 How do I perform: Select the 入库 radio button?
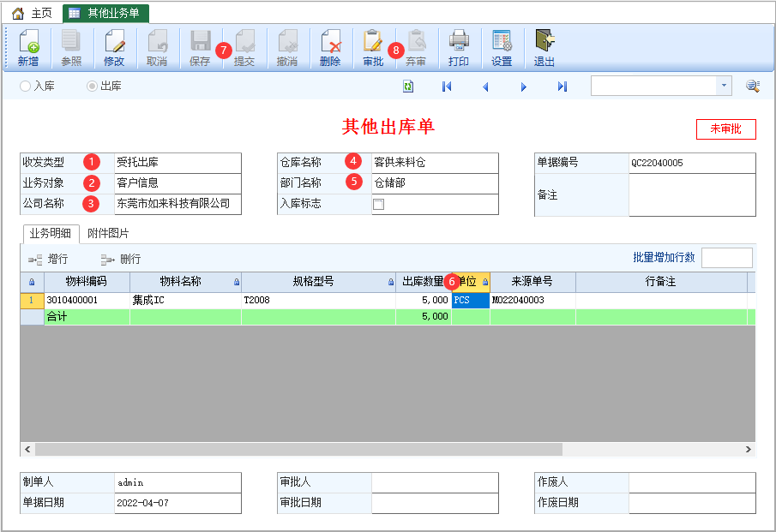coord(25,86)
